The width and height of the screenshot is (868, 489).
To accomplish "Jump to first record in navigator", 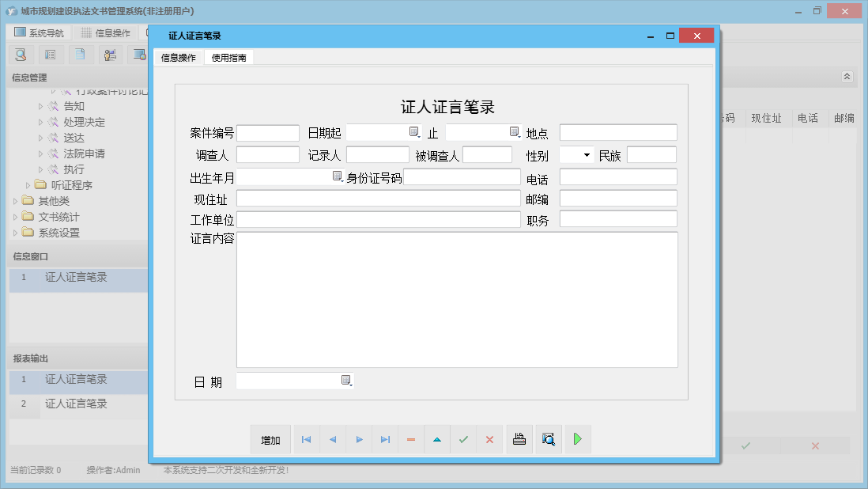I will coord(306,439).
